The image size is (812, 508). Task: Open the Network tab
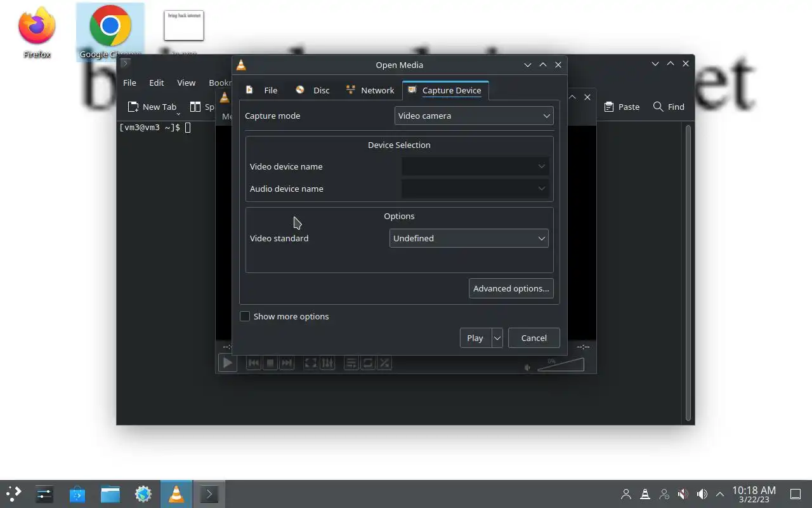tap(370, 90)
